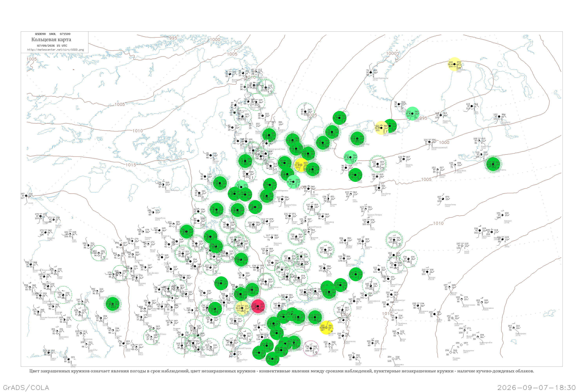This screenshot has width=588, height=392.
Task: Click the pale yellow circle near Саранск
Action: (242, 308)
